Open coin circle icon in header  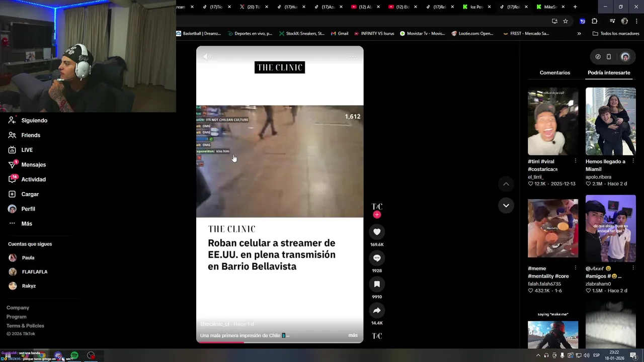pos(598,57)
